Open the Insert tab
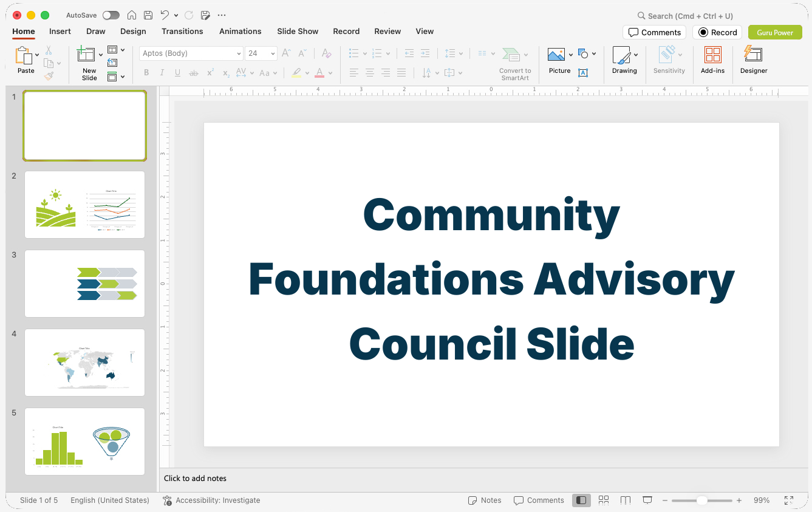 tap(60, 31)
